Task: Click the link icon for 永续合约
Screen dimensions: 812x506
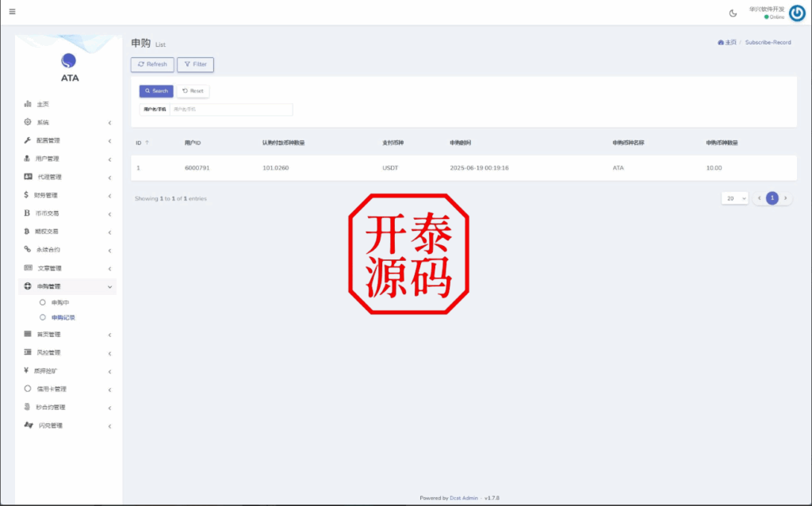Action: (x=28, y=249)
